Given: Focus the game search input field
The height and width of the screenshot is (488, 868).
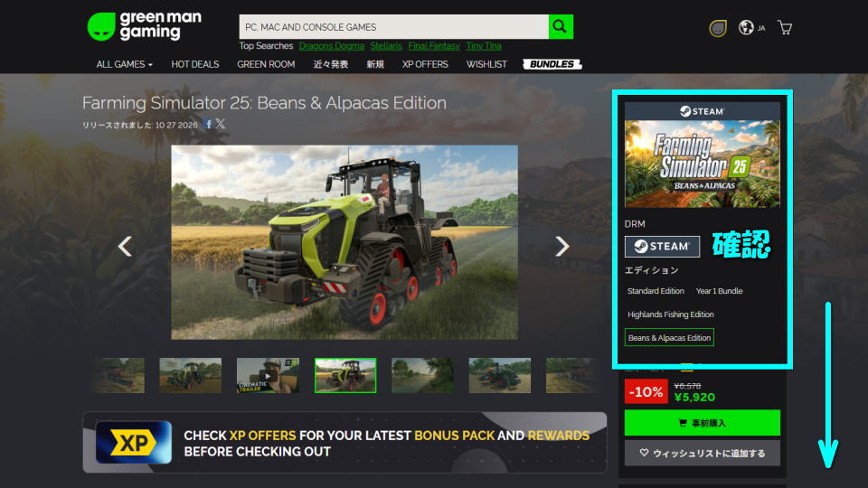Looking at the screenshot, I should point(393,26).
